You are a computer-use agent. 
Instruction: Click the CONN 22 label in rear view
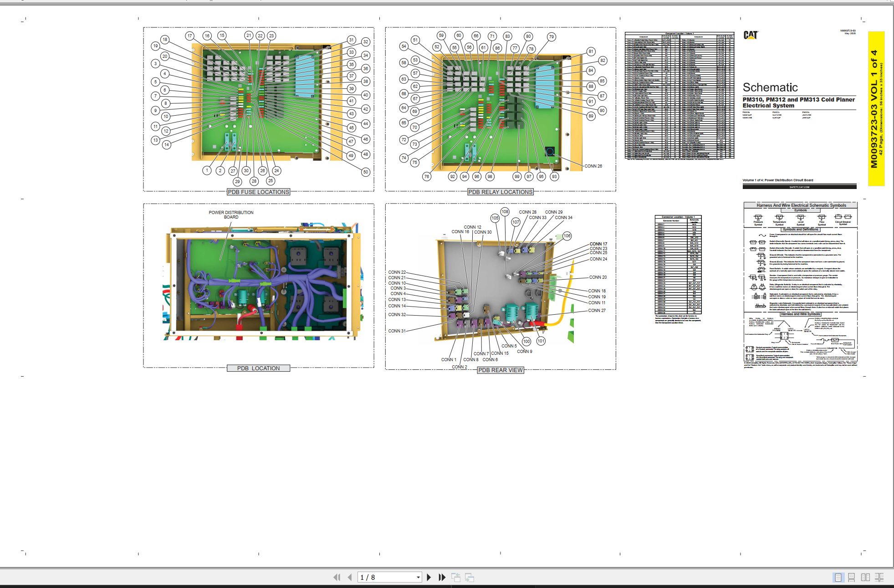[x=397, y=272]
